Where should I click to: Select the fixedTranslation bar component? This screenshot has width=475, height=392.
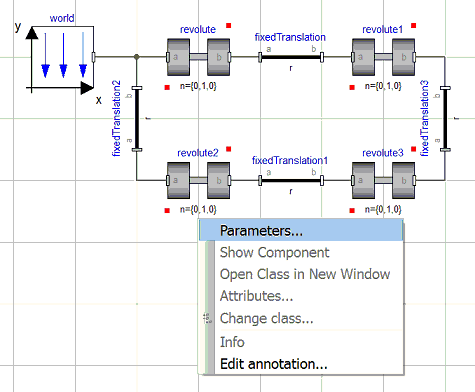(291, 57)
